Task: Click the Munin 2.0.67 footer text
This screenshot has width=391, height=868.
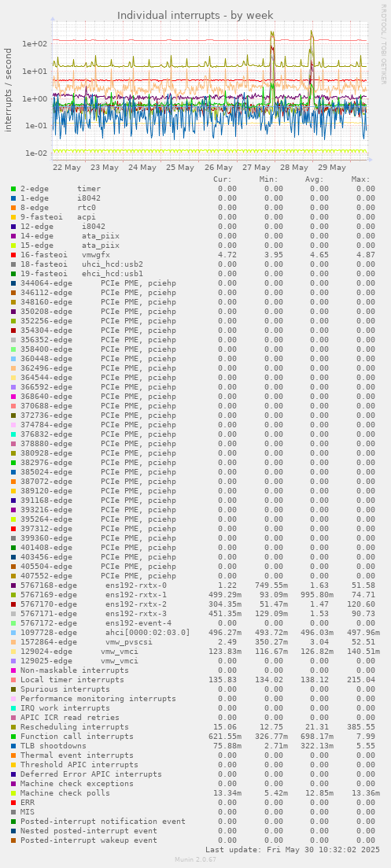Action: point(195,859)
